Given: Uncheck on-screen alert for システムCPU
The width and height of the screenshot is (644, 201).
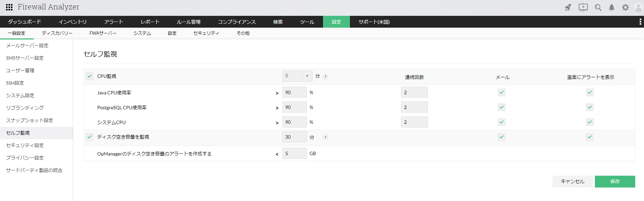Looking at the screenshot, I should point(590,122).
